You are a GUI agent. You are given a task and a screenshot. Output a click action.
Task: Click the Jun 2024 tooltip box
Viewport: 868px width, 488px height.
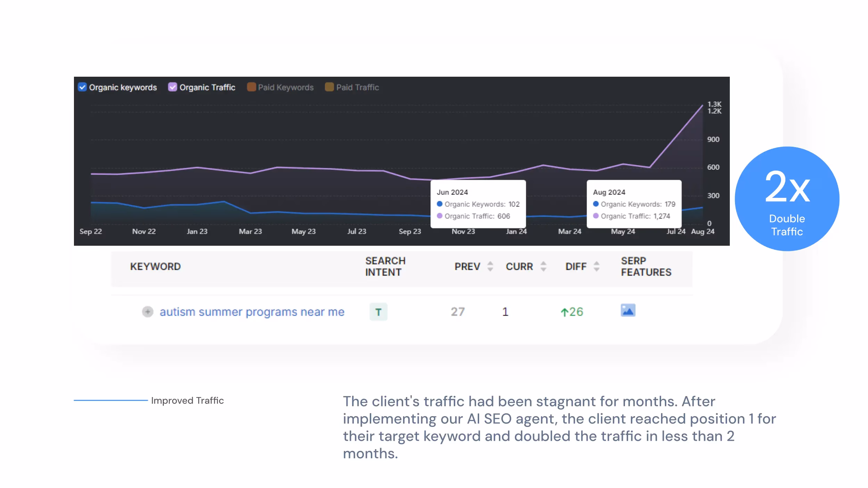pos(478,204)
